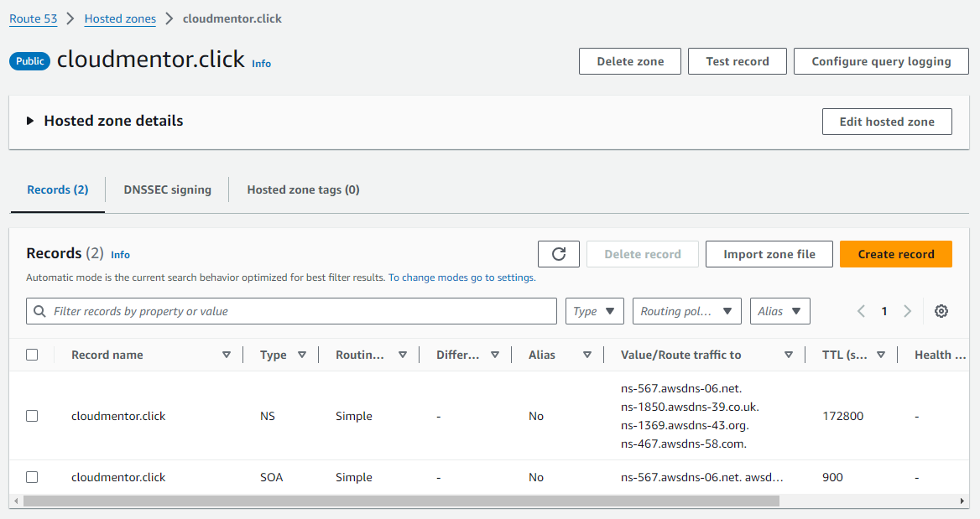Go to previous page arrow in pagination
This screenshot has width=980, height=519.
[861, 311]
